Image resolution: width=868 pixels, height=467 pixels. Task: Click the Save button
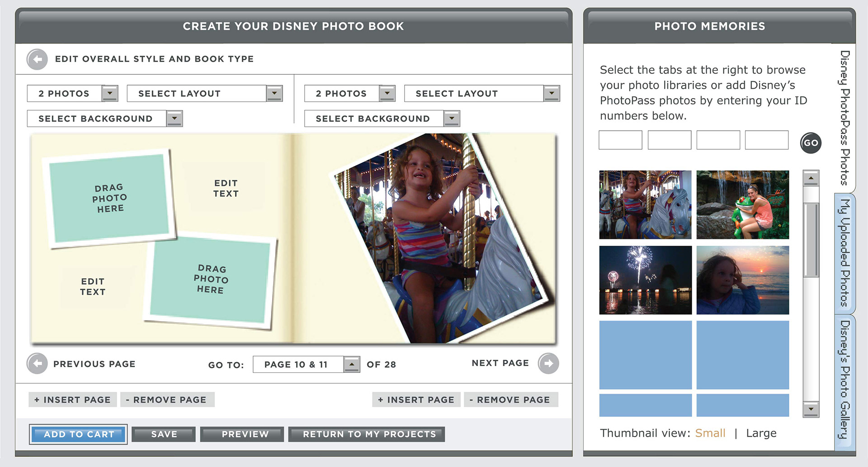coord(164,434)
